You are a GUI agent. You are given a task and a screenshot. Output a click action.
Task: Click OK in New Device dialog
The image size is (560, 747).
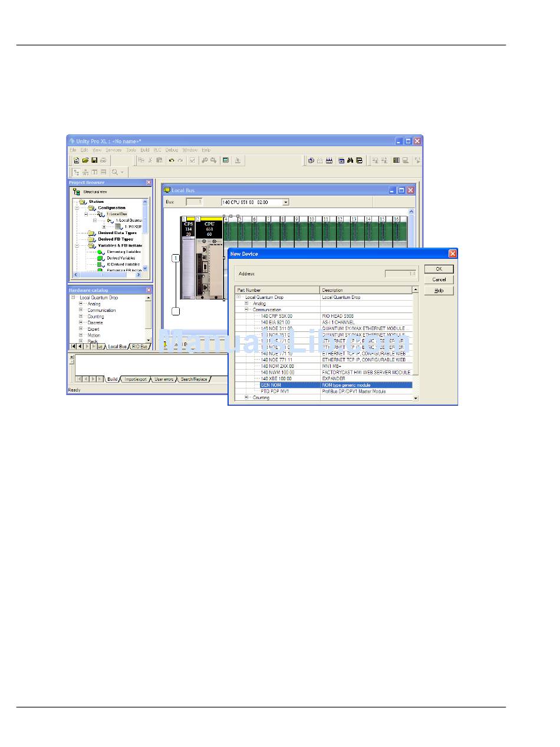pyautogui.click(x=439, y=269)
